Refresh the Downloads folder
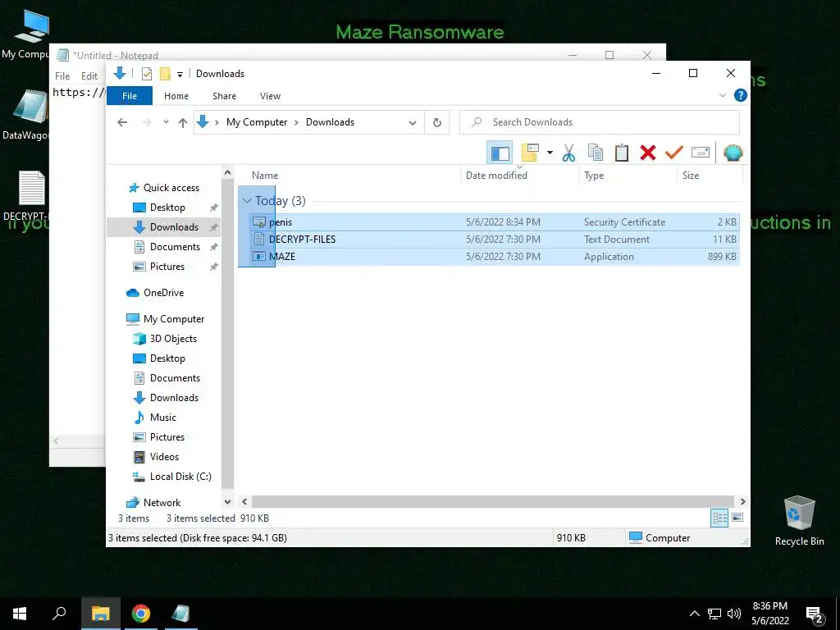This screenshot has width=840, height=630. 437,123
